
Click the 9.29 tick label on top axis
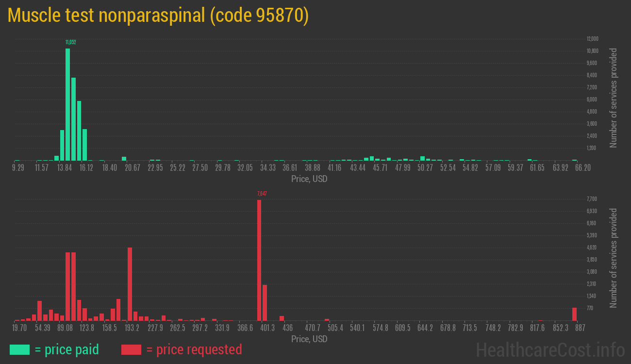tap(18, 167)
